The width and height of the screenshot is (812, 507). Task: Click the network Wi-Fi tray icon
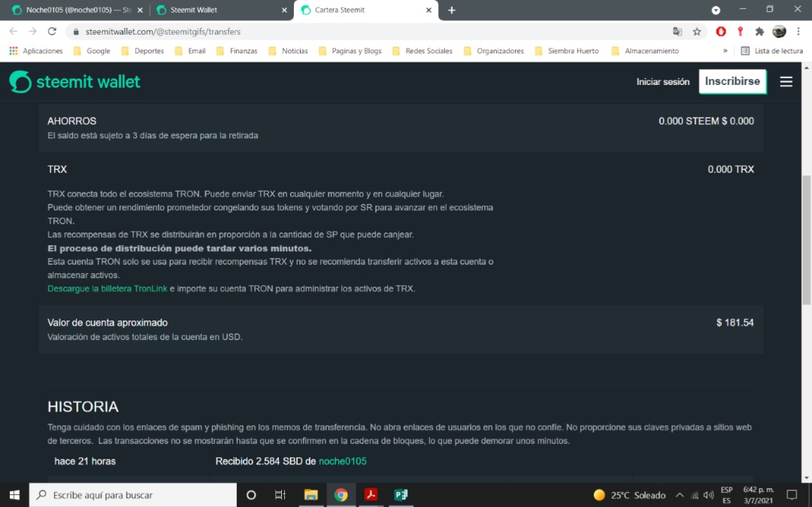695,496
